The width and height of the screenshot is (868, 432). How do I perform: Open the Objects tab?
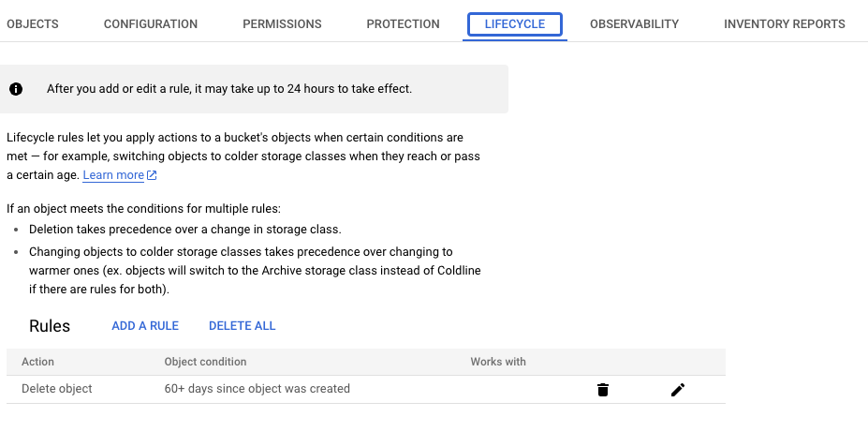(33, 24)
